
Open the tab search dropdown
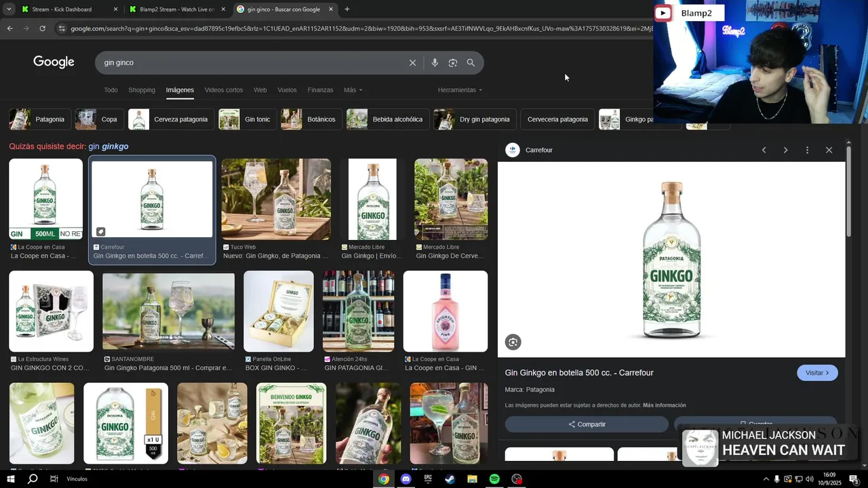click(9, 9)
